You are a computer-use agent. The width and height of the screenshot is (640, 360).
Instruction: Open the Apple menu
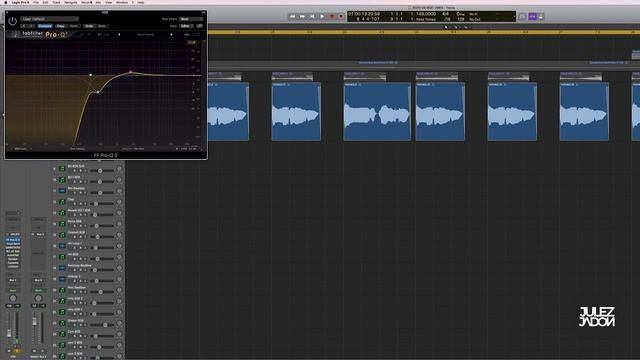[x=6, y=2]
